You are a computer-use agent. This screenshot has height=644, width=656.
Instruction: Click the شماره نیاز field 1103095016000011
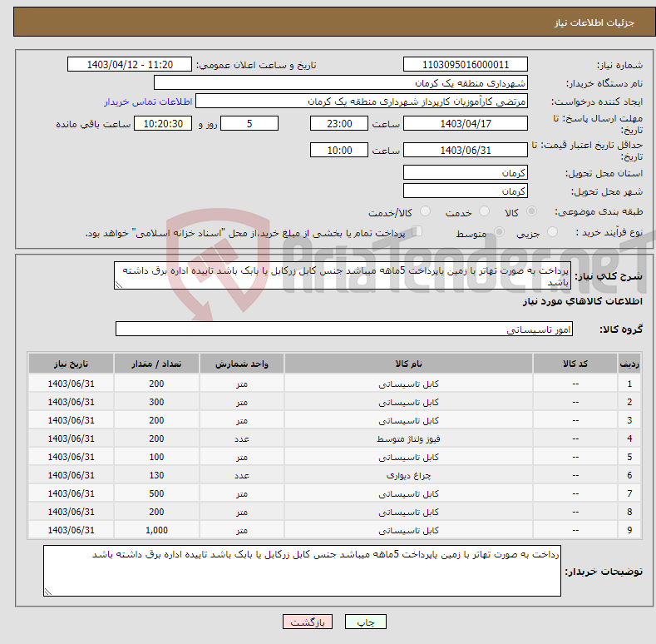point(466,65)
